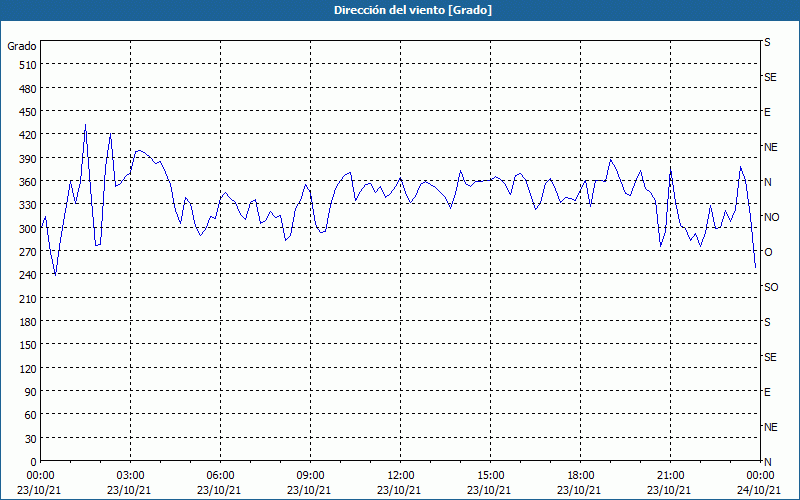This screenshot has width=800, height=500.
Task: Click the "NO" compass direction label
Action: coord(771,217)
